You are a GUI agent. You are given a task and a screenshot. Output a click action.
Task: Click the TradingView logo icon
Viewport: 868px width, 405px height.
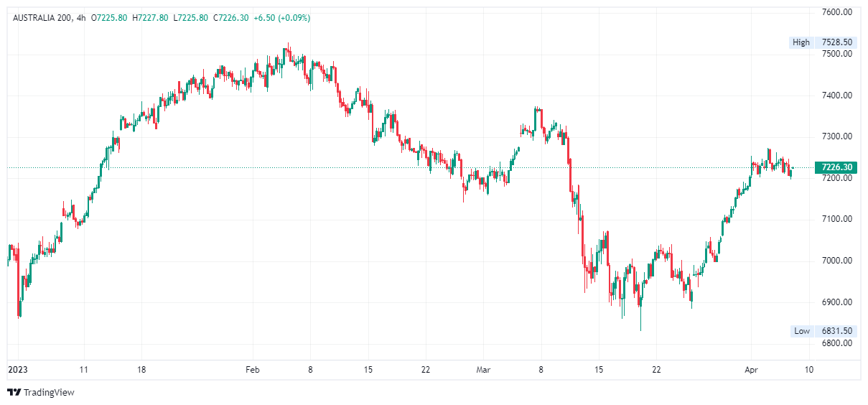[x=14, y=392]
